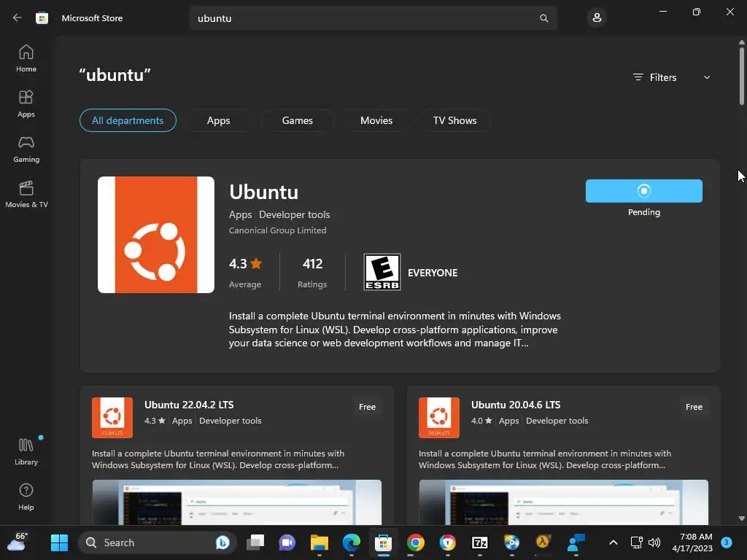This screenshot has width=747, height=560.
Task: Open the Ubuntu app title
Action: 263,192
